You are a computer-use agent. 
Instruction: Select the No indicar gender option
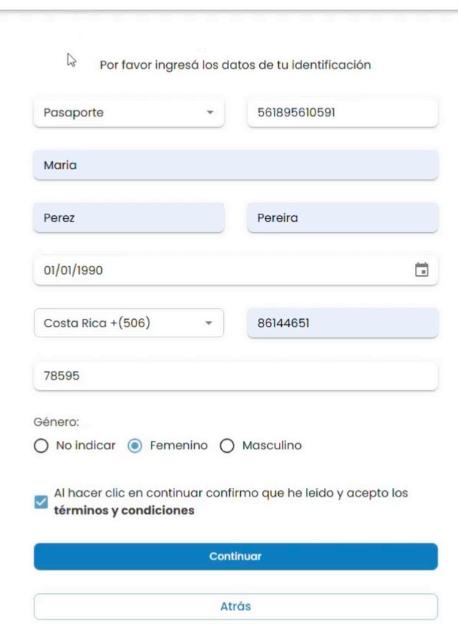coord(41,446)
